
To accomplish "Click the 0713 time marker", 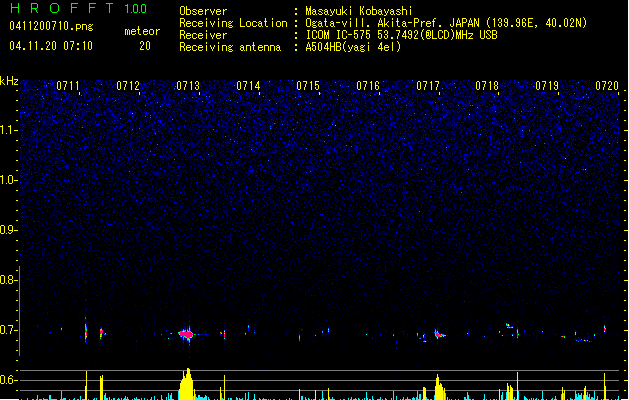I will coord(188,86).
